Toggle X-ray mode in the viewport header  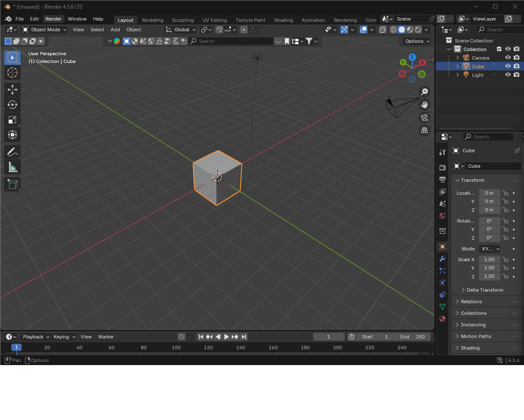[x=383, y=30]
